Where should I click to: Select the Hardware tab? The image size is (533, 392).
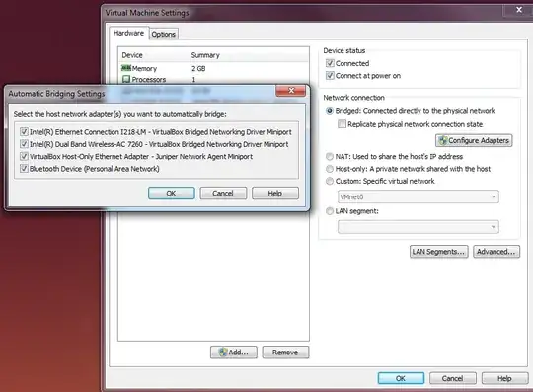tap(128, 33)
